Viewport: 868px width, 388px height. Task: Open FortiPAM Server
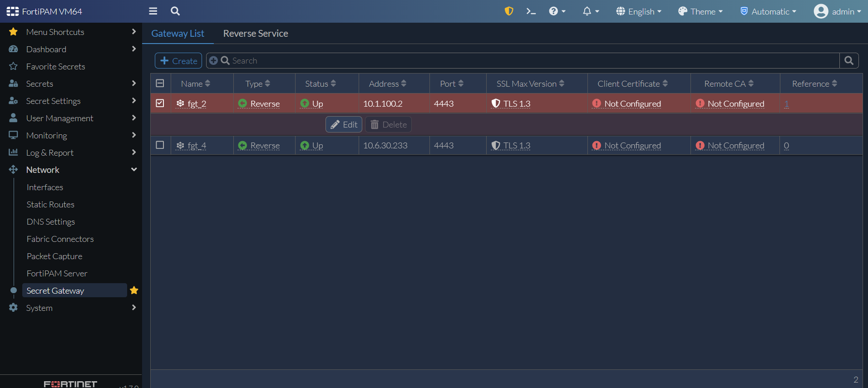coord(57,273)
